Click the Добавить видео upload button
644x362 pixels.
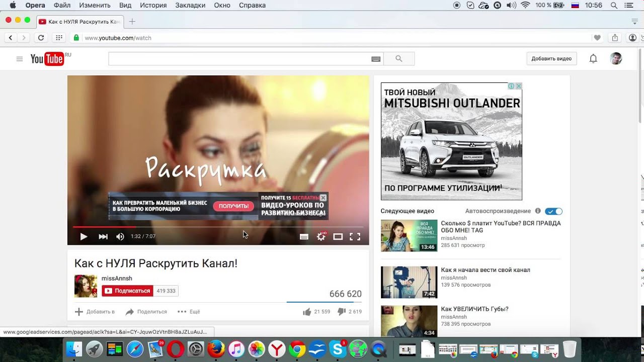click(551, 59)
